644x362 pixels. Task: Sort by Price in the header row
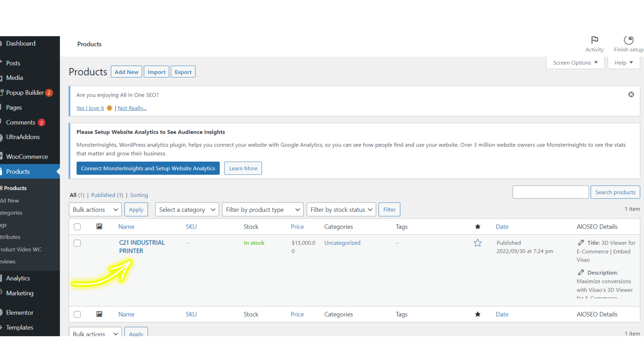point(297,227)
